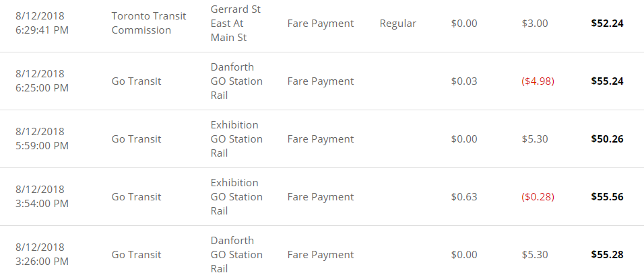Screen dimensions: 644x273
Task: Select the $55.28 balance value
Action: (x=607, y=255)
